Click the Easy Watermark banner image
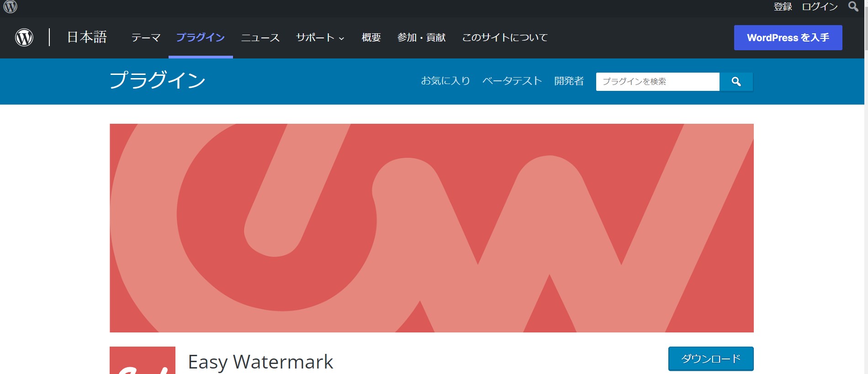 pyautogui.click(x=432, y=228)
